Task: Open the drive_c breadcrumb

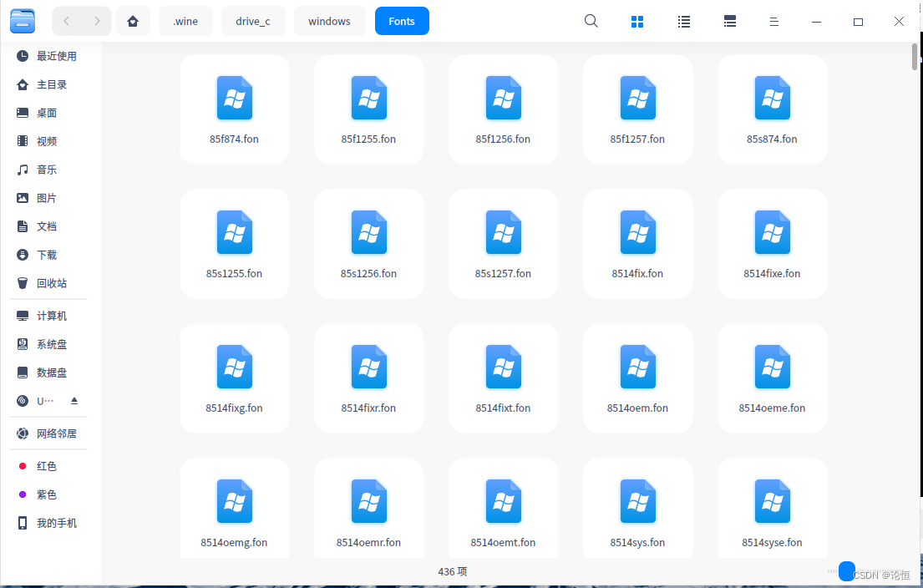Action: click(253, 21)
